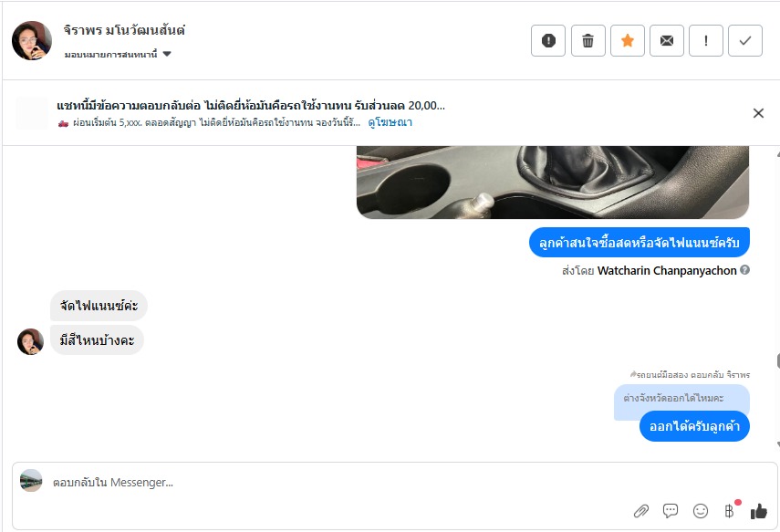Delete conversation with the trash icon
The image size is (780, 532).
click(x=588, y=40)
